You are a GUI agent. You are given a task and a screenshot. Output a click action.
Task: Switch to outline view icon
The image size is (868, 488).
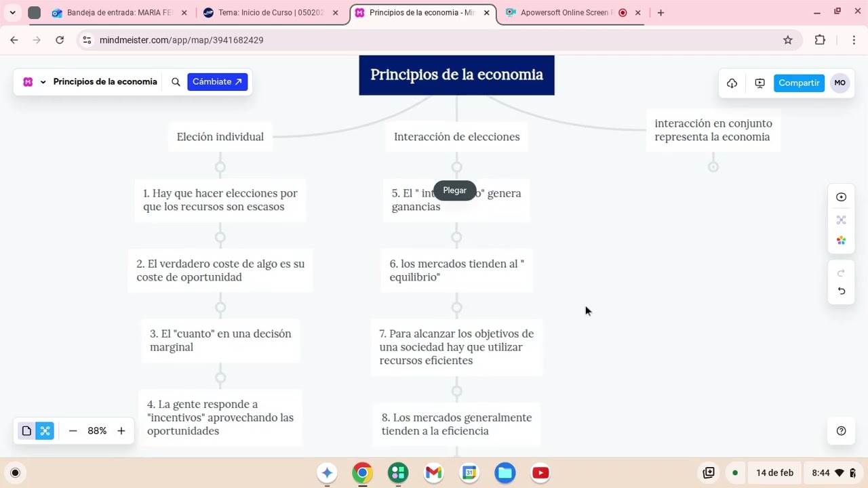tap(26, 431)
